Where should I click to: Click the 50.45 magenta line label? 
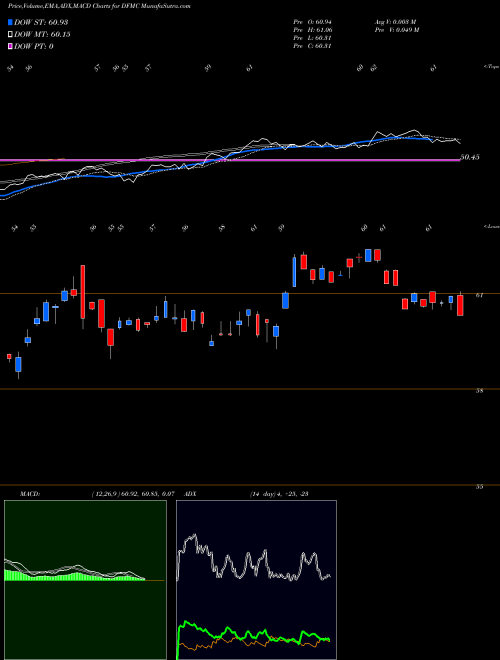click(x=470, y=157)
